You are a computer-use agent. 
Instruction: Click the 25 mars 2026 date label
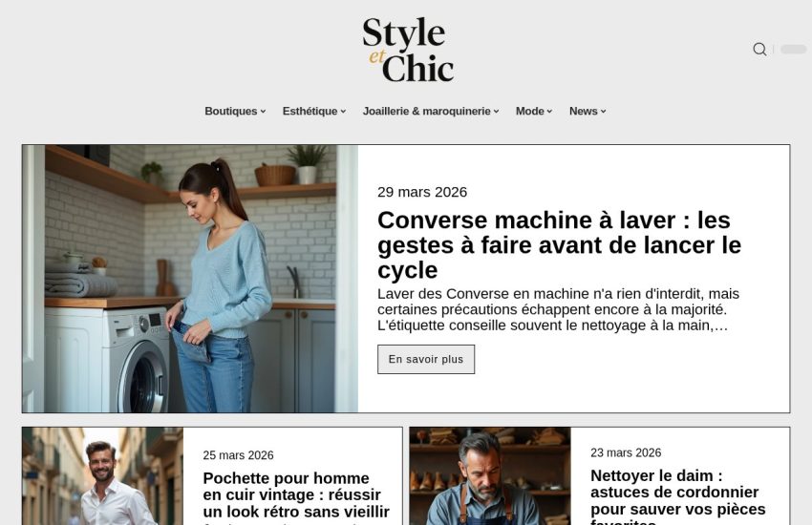click(238, 455)
